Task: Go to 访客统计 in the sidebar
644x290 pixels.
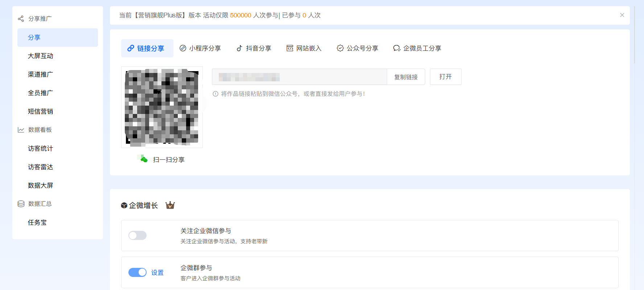Action: [41, 148]
